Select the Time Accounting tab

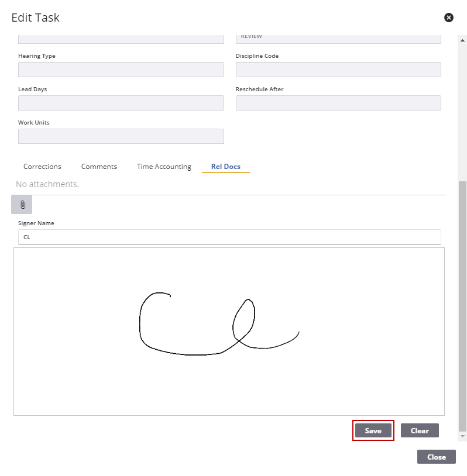164,167
